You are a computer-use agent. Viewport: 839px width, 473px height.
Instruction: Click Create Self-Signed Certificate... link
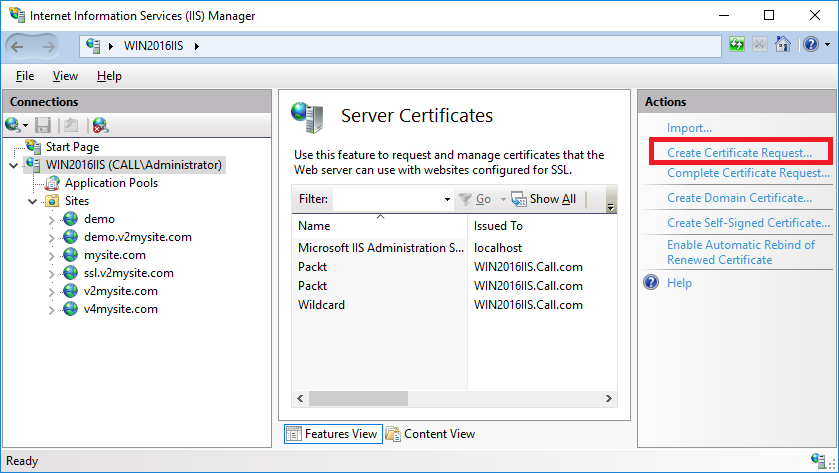748,223
